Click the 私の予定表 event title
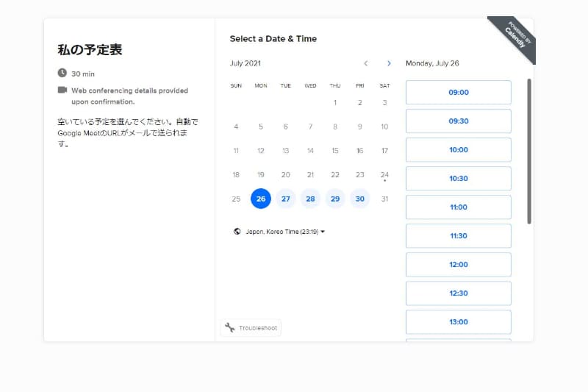Viewport: 588px width, 392px height. [90, 49]
